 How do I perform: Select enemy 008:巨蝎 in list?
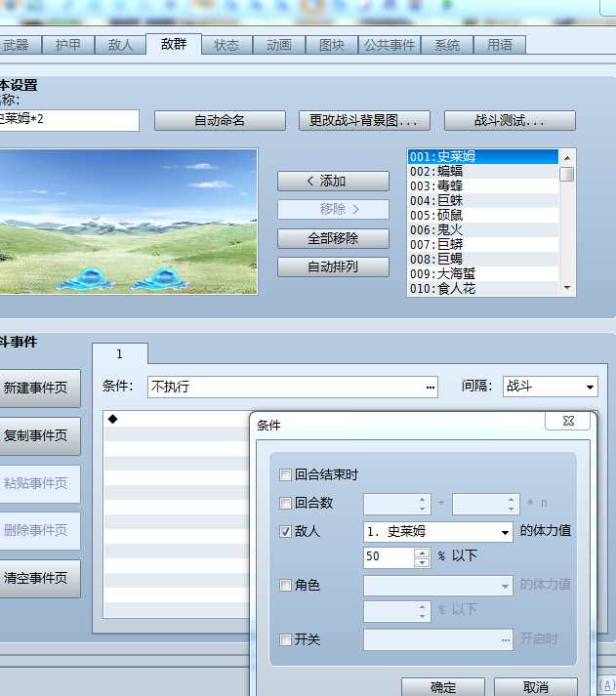(x=483, y=260)
